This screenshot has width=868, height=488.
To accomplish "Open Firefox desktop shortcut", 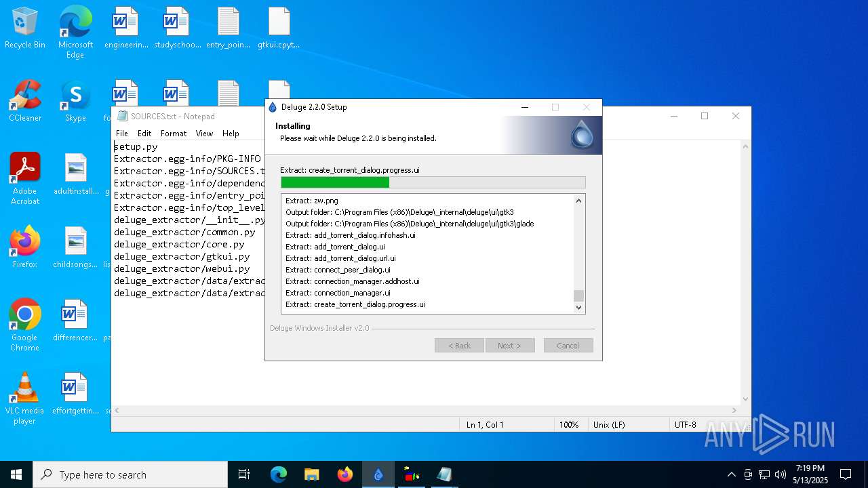I will pyautogui.click(x=25, y=247).
